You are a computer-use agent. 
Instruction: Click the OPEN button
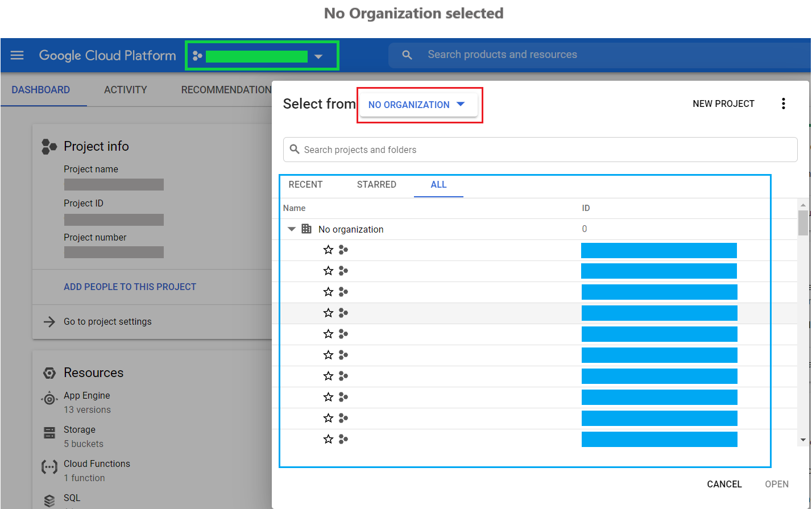point(777,484)
